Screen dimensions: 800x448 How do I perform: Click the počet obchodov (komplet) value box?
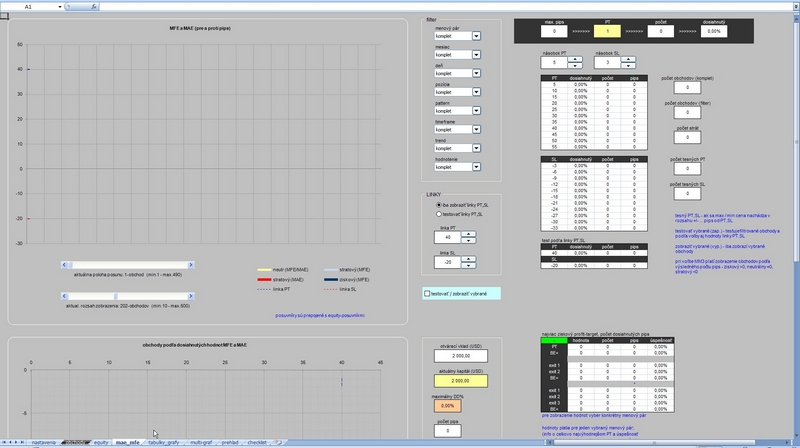[x=687, y=87]
